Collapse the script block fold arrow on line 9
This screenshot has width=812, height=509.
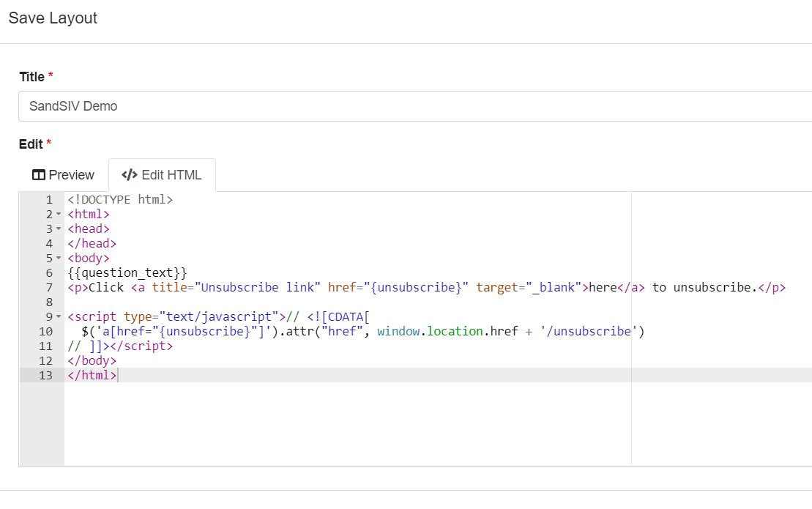(x=59, y=316)
